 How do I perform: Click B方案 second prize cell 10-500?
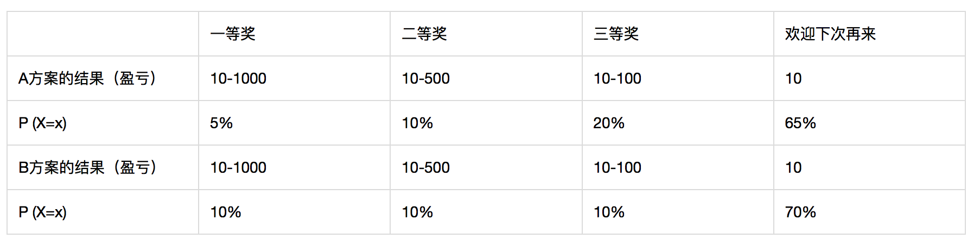425,167
